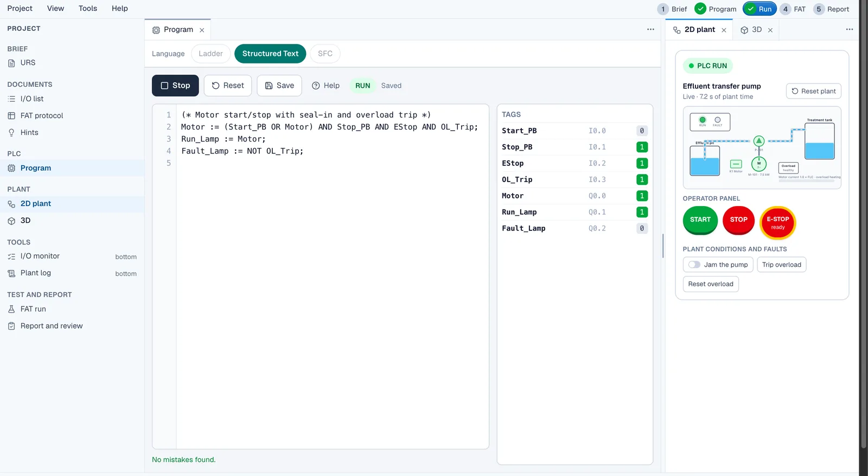
Task: Open the I/O list document
Action: pos(32,99)
